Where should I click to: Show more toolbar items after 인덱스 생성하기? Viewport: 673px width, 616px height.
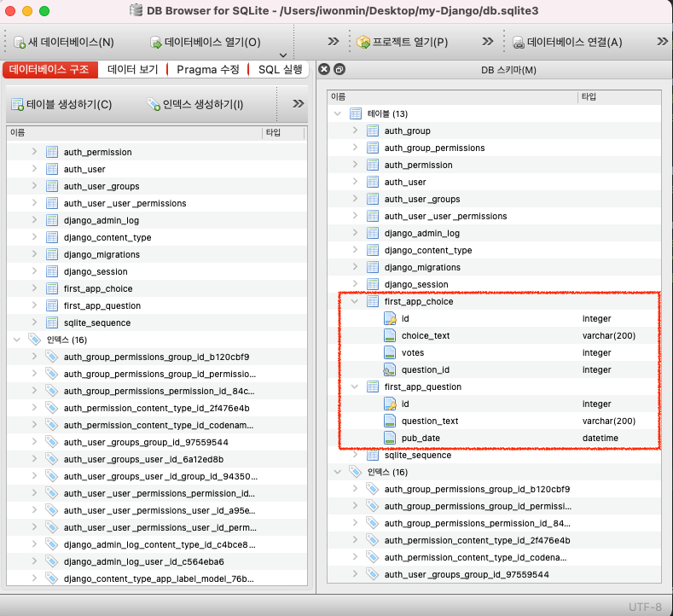point(298,103)
